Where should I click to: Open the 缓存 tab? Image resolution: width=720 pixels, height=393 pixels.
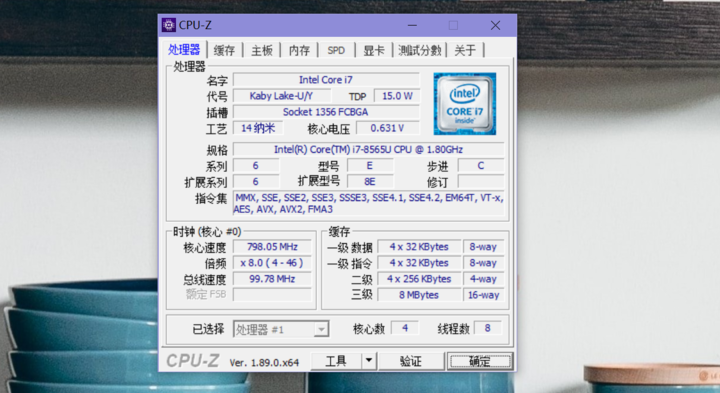tap(225, 50)
